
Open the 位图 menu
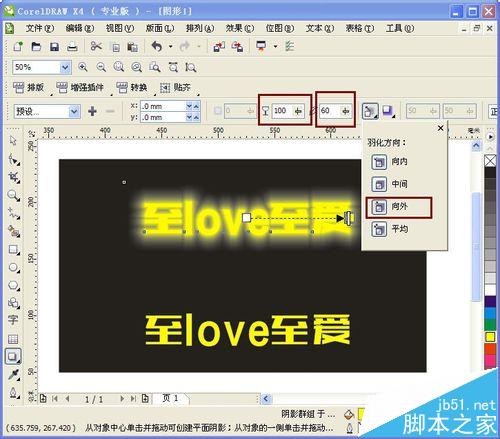280,28
